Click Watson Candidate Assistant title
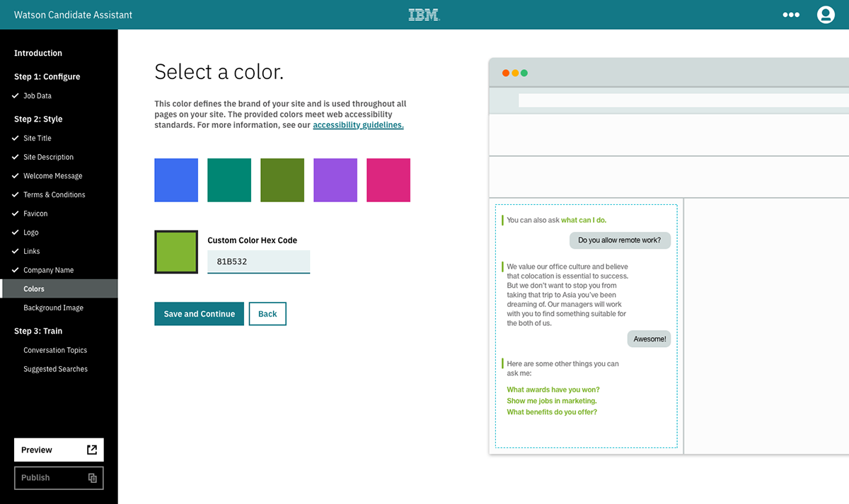 coord(73,15)
